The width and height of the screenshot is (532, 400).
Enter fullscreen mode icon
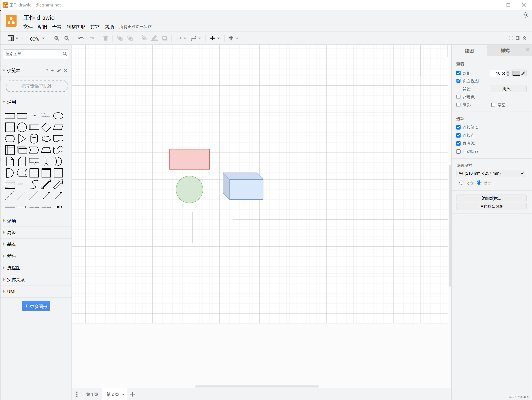[x=511, y=38]
